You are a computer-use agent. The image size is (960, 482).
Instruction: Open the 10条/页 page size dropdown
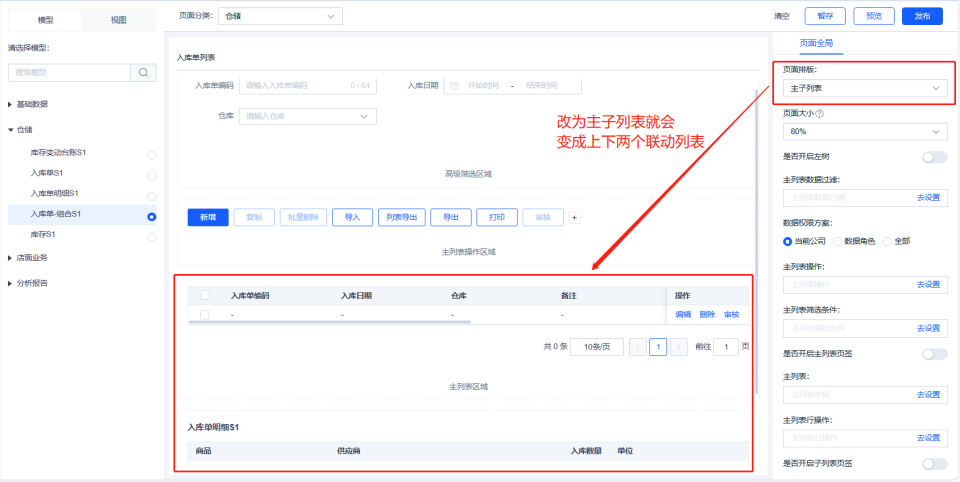click(596, 347)
